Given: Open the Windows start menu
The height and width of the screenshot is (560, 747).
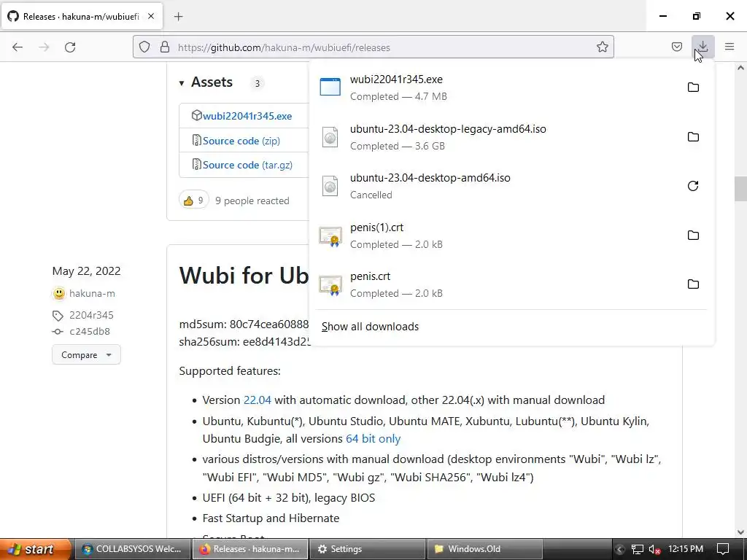Looking at the screenshot, I should (34, 549).
